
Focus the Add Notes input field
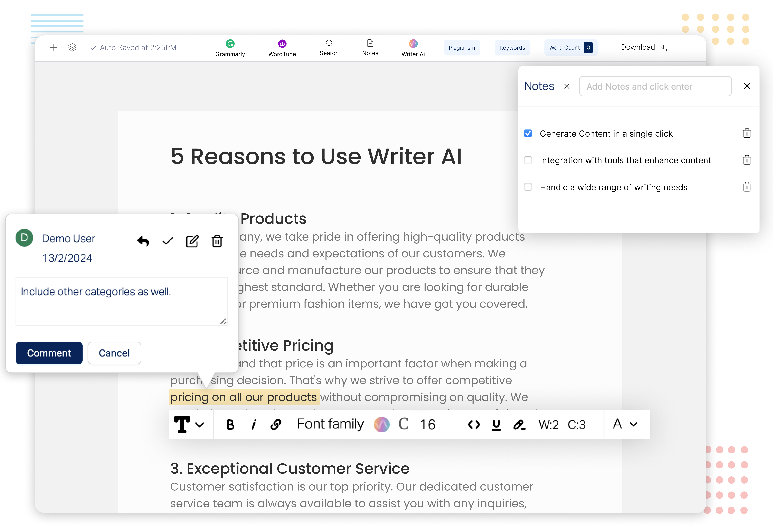(x=655, y=86)
